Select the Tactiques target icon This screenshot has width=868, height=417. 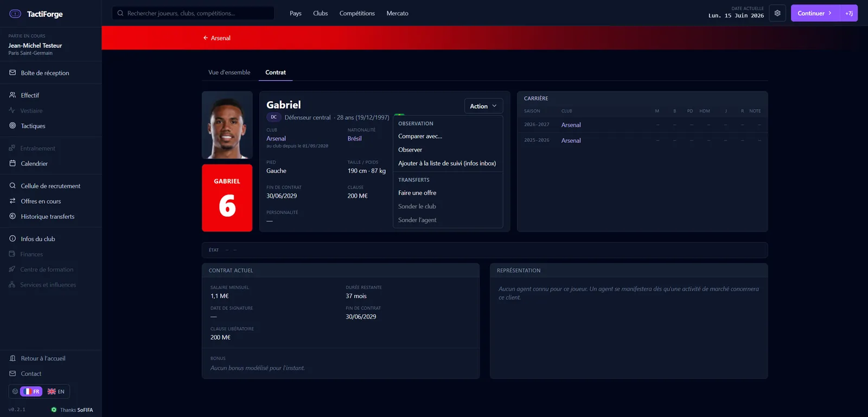pos(12,125)
